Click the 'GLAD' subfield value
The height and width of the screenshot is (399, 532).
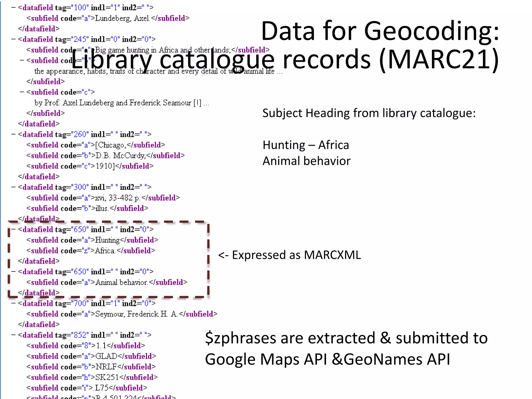click(107, 356)
